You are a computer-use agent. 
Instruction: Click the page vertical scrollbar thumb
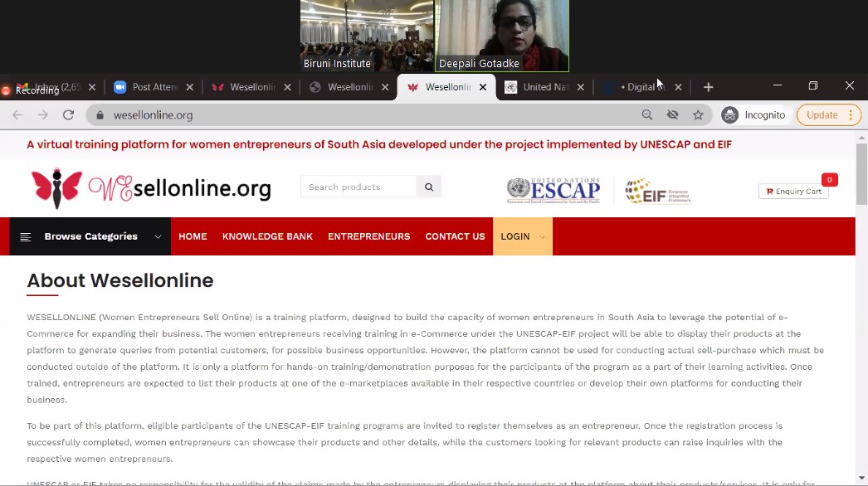862,174
